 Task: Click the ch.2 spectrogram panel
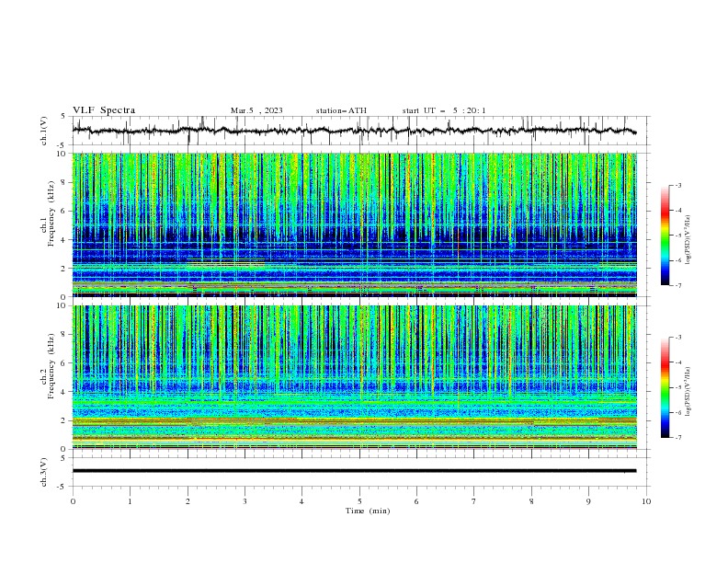(355, 377)
